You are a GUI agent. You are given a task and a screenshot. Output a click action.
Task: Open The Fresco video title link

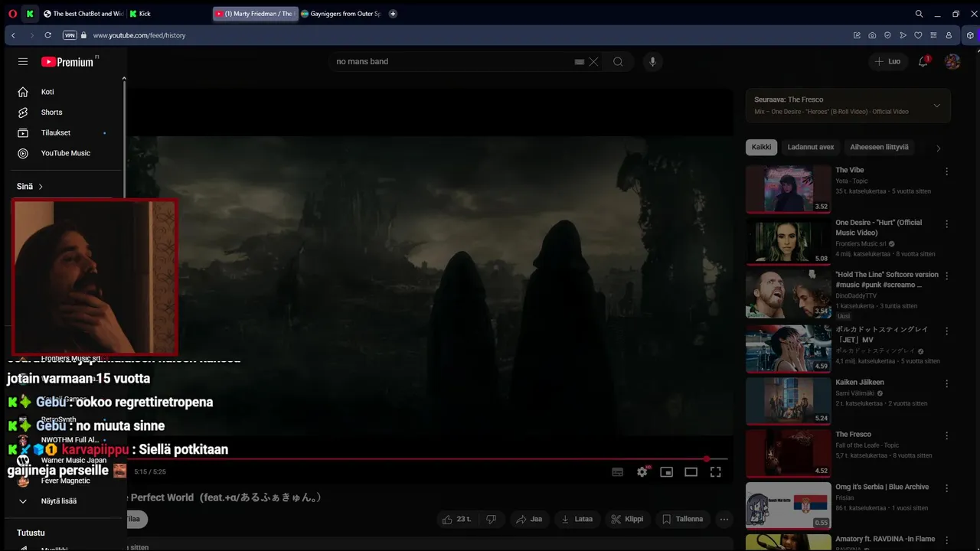853,435
